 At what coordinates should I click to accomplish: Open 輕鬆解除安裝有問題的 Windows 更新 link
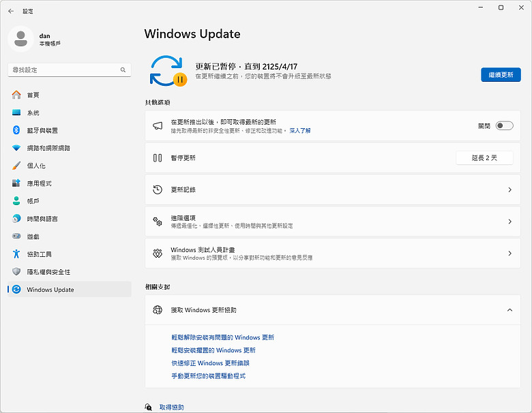222,337
